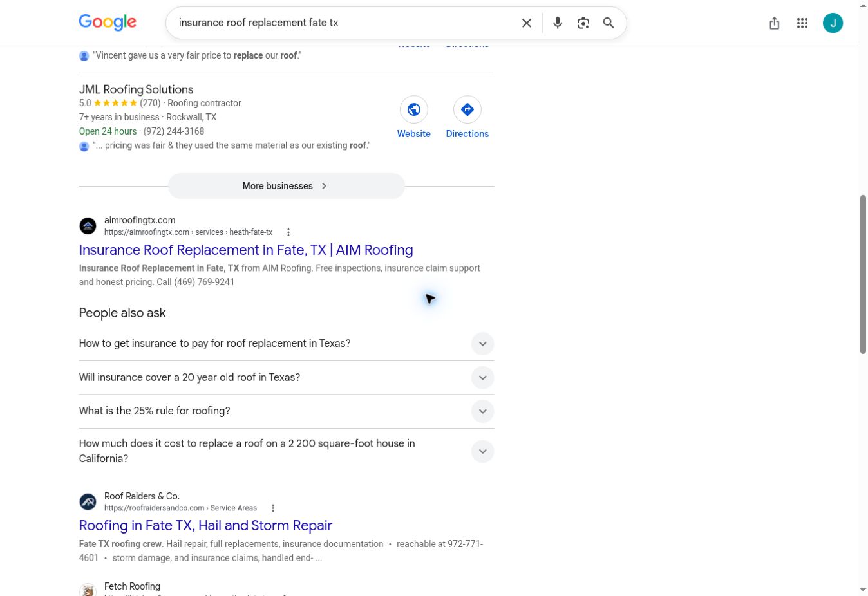Expand the 2 200 square-foot house question

tap(287, 451)
